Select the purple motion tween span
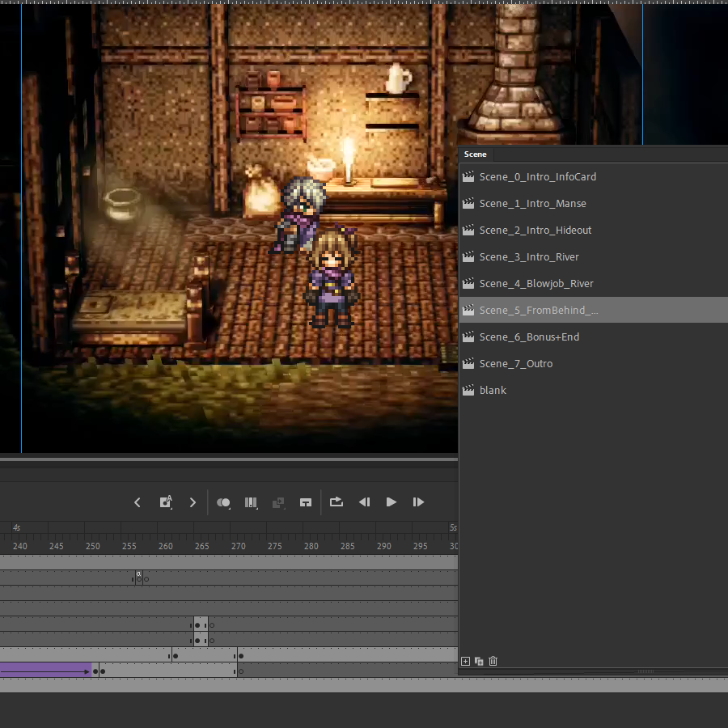This screenshot has height=728, width=728. tap(45, 670)
